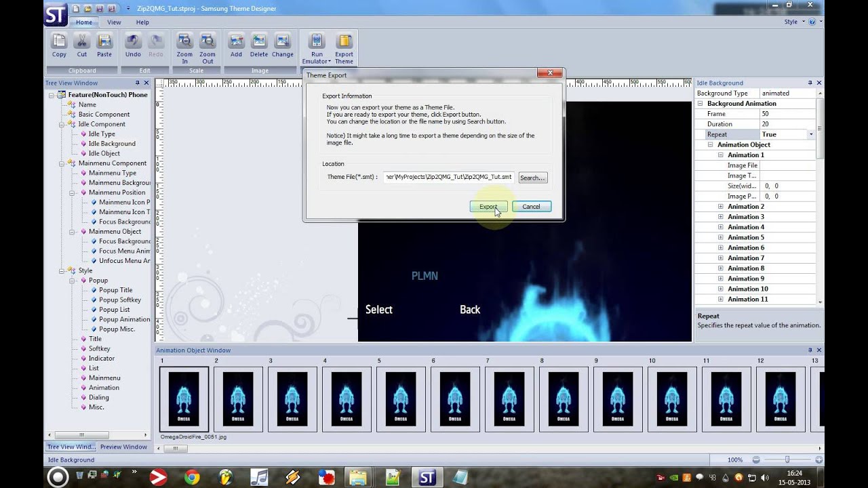Collapse the Popup tree node
868x488 pixels.
point(72,280)
